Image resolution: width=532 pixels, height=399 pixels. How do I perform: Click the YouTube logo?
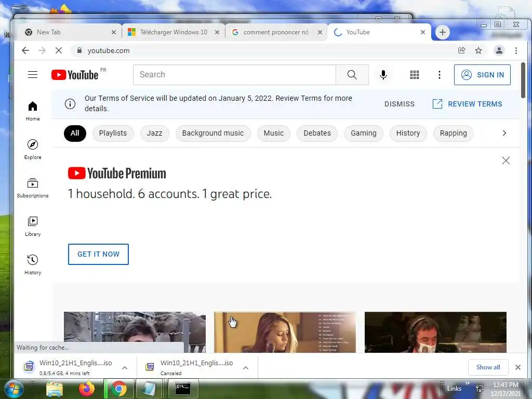(x=75, y=75)
